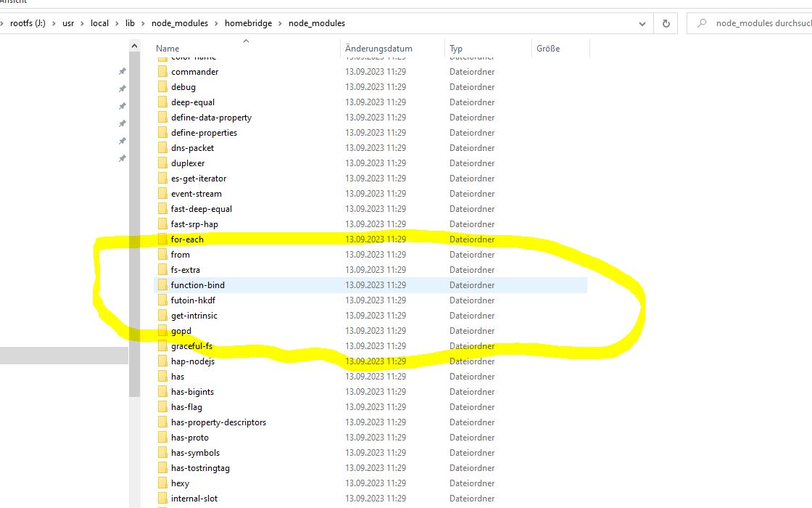This screenshot has width=812, height=508.
Task: Click the navigation pane scrollbar up arrow
Action: [134, 46]
